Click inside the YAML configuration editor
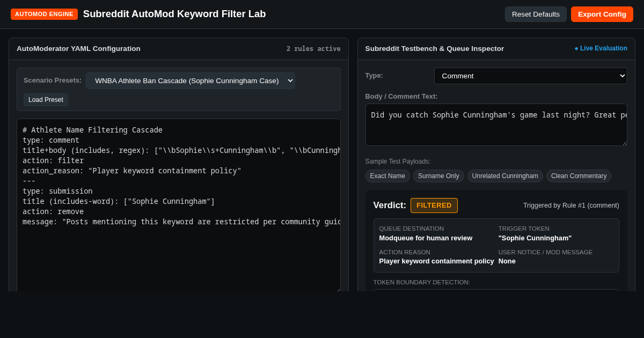 tap(179, 205)
